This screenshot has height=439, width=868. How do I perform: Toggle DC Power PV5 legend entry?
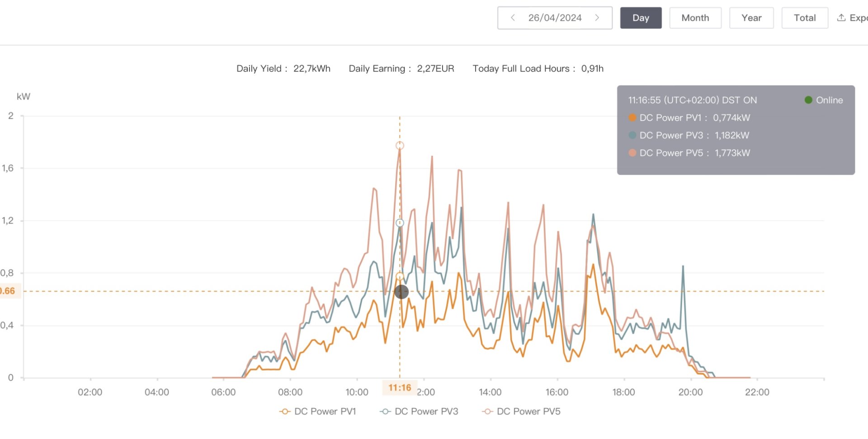point(521,411)
